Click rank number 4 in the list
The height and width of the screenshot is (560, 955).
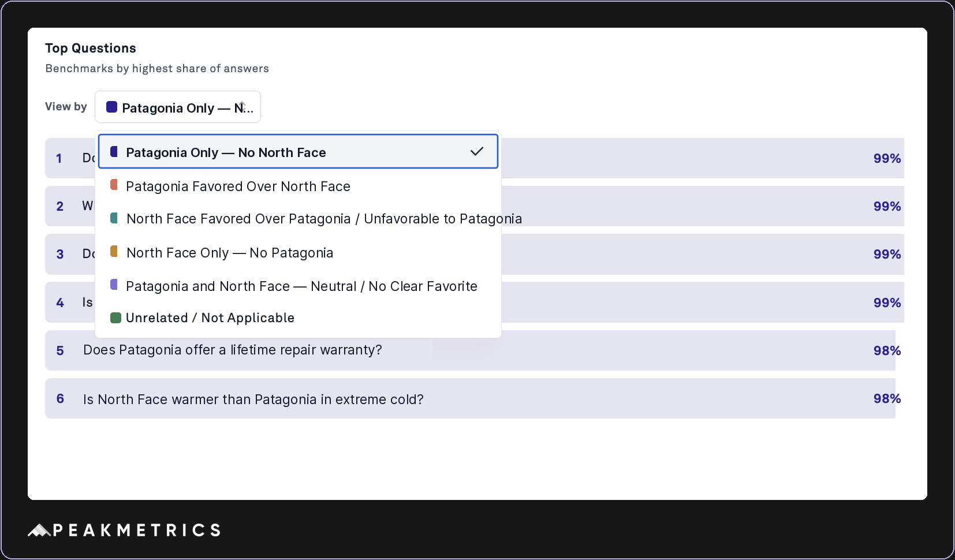(59, 303)
